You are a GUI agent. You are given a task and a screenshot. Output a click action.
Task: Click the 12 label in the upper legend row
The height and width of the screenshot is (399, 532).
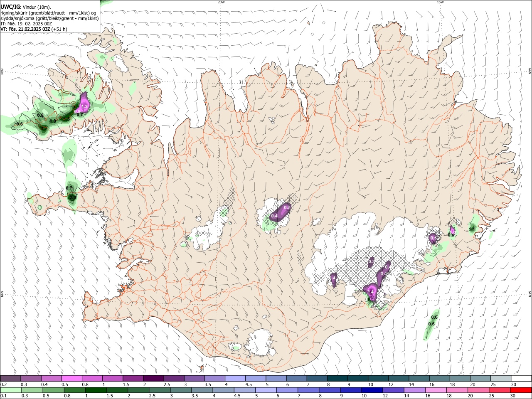coord(391,384)
